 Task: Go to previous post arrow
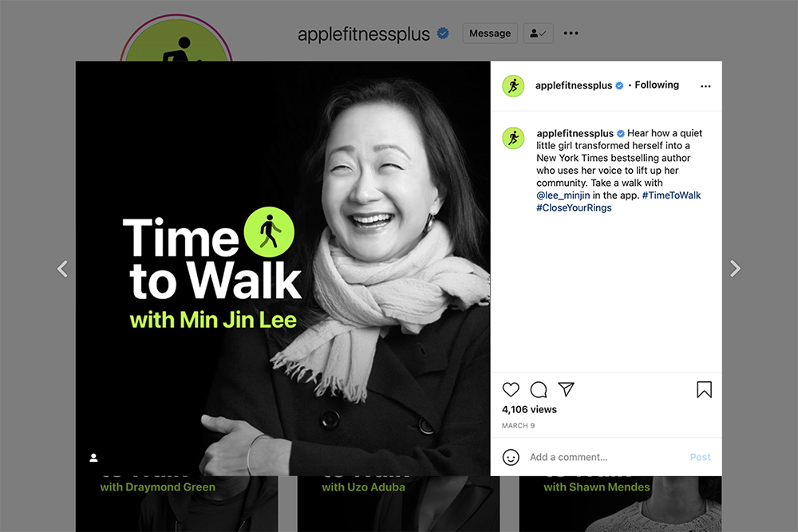62,269
